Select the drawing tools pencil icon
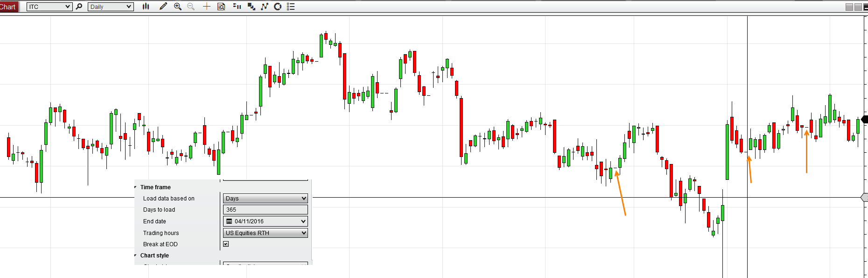Screen dimensions: 868x278 163,7
